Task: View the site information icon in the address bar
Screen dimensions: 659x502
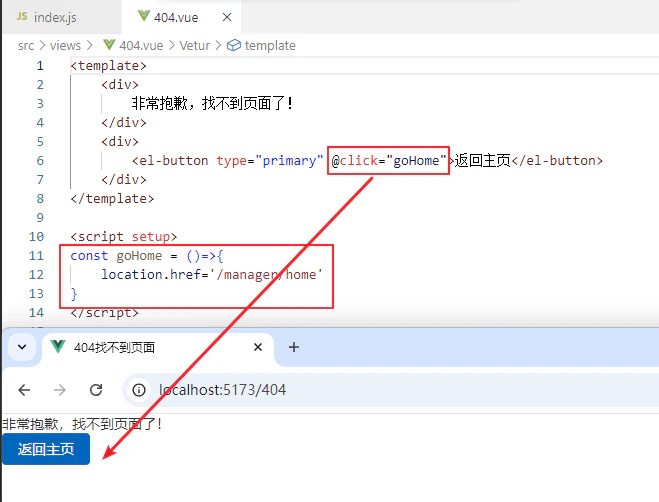Action: point(139,390)
